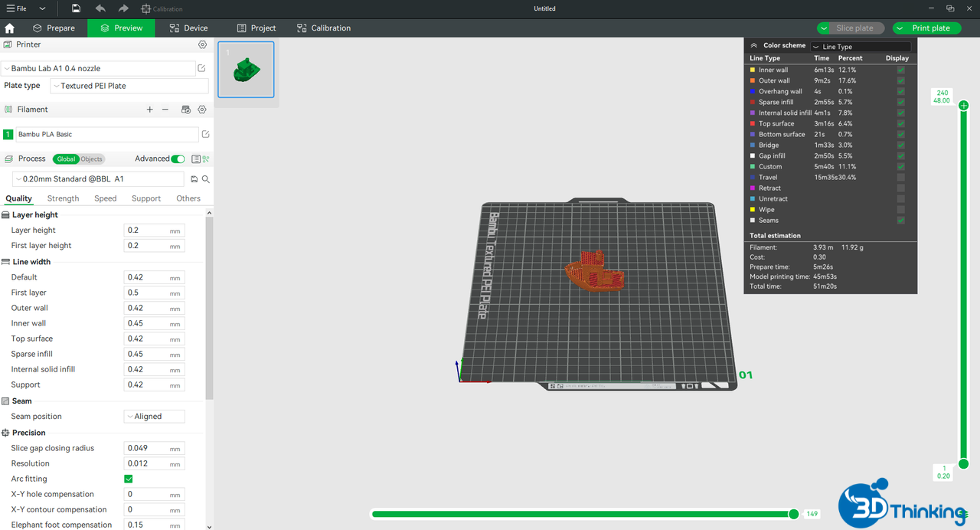Open the Print plate dropdown arrow
This screenshot has height=530, width=980.
click(900, 28)
